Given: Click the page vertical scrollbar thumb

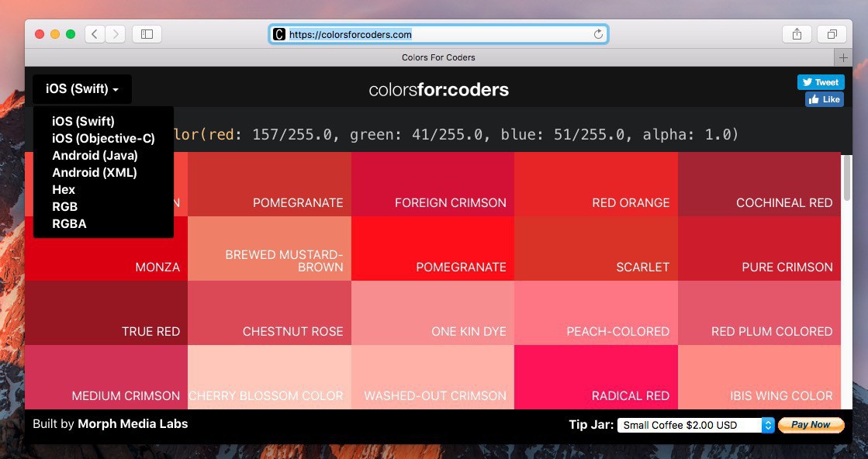Looking at the screenshot, I should 846,178.
